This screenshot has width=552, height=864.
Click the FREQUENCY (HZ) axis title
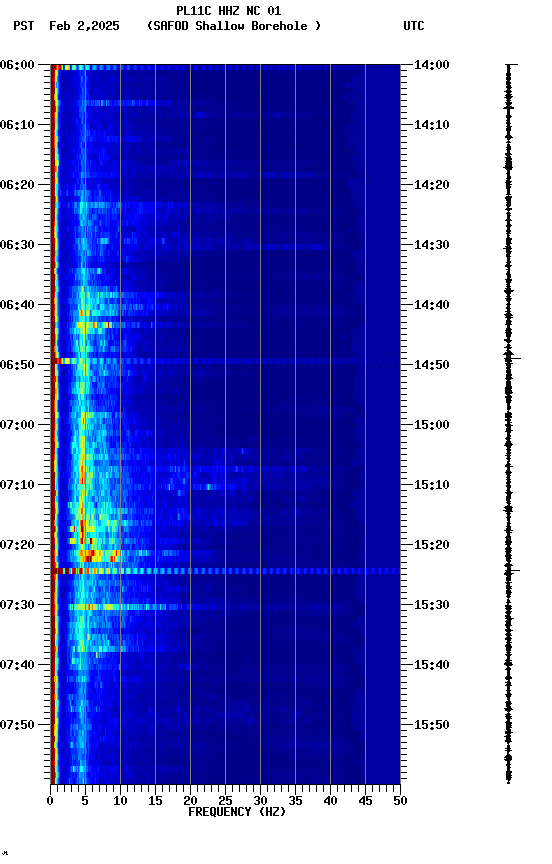tap(237, 813)
